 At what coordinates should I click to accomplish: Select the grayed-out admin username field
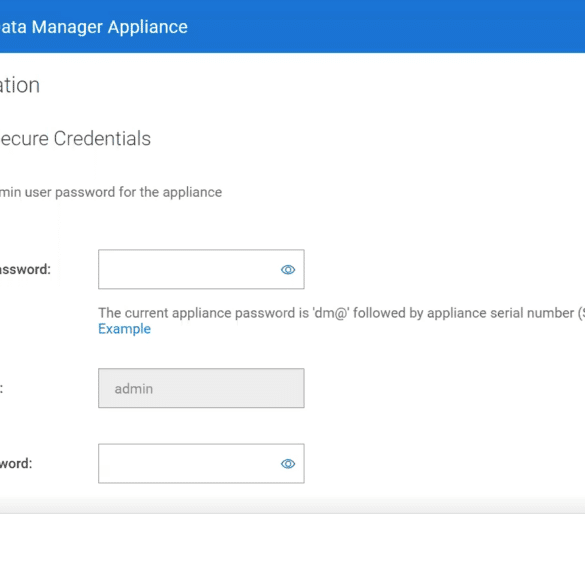point(201,388)
